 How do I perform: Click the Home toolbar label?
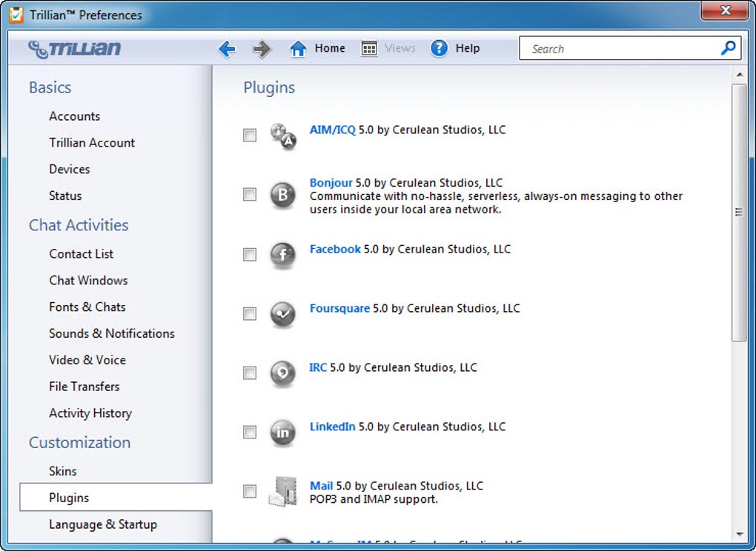(330, 48)
